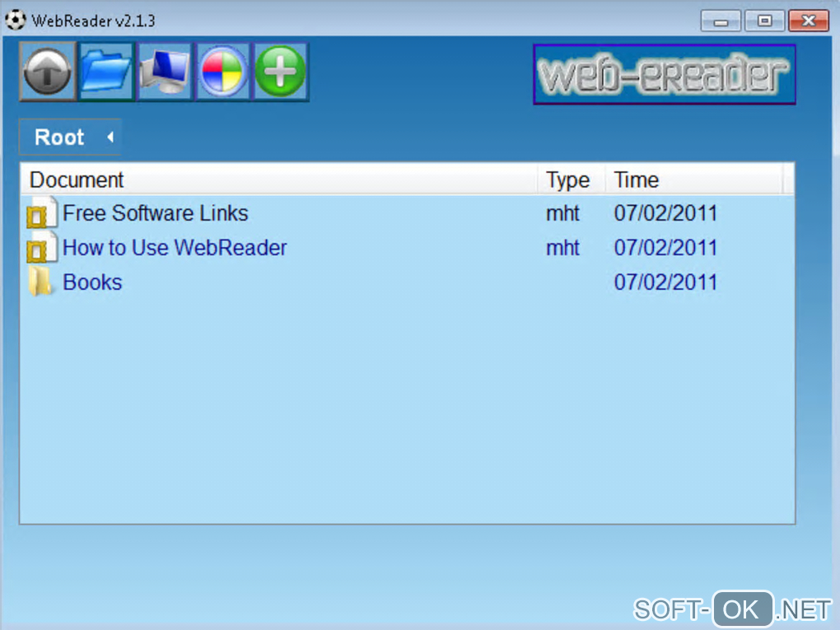Click the How to Use WebReader file icon
The width and height of the screenshot is (840, 630).
(x=42, y=248)
